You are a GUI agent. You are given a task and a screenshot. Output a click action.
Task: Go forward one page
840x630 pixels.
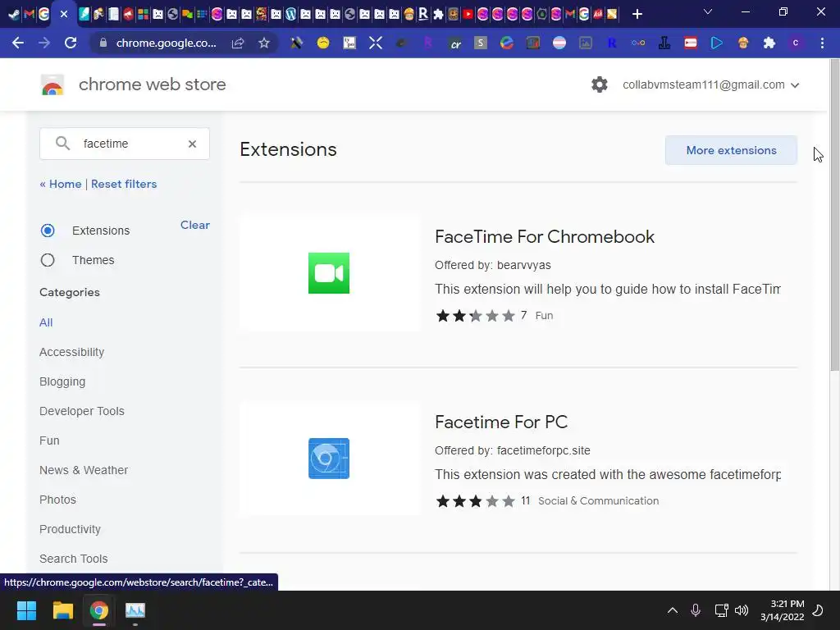pyautogui.click(x=44, y=43)
